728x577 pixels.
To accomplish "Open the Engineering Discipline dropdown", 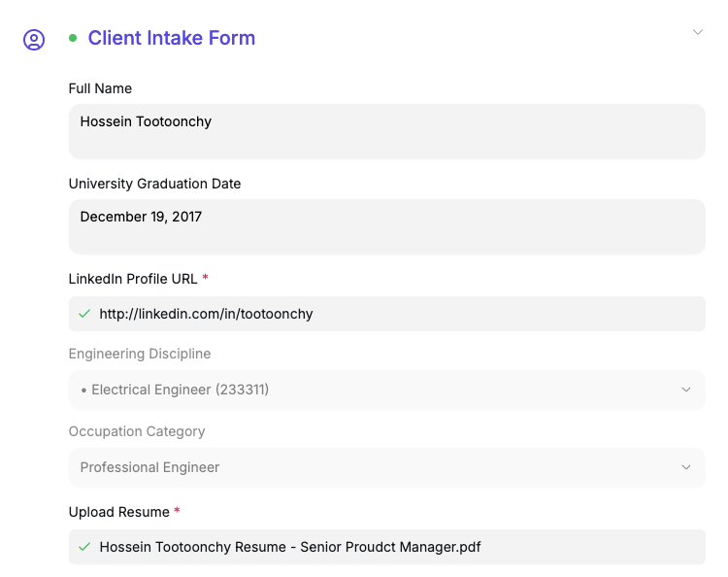I will click(x=386, y=390).
